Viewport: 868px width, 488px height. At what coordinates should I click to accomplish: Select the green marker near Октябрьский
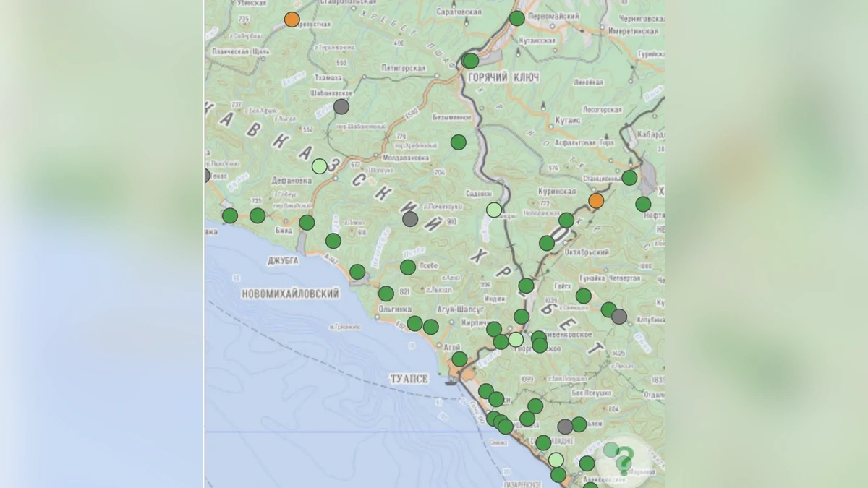[x=547, y=243]
